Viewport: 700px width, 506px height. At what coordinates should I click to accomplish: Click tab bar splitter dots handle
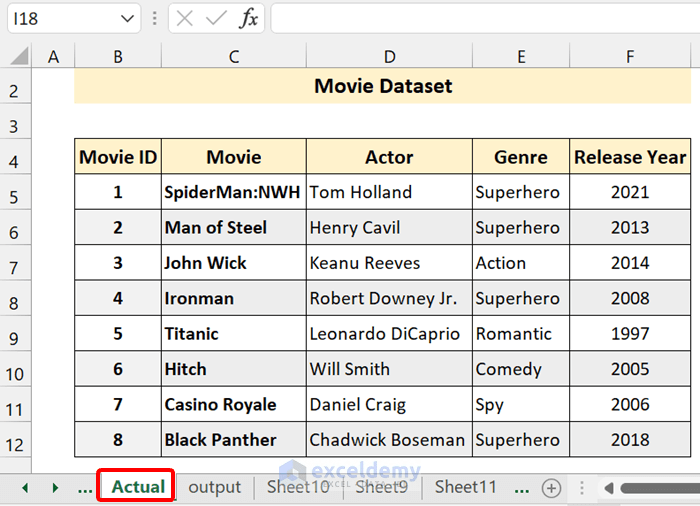click(582, 488)
